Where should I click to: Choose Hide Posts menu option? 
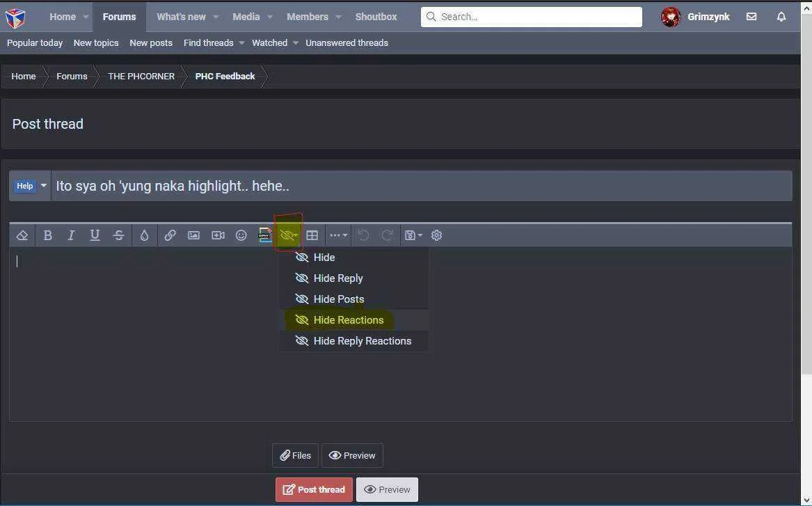[353, 299]
